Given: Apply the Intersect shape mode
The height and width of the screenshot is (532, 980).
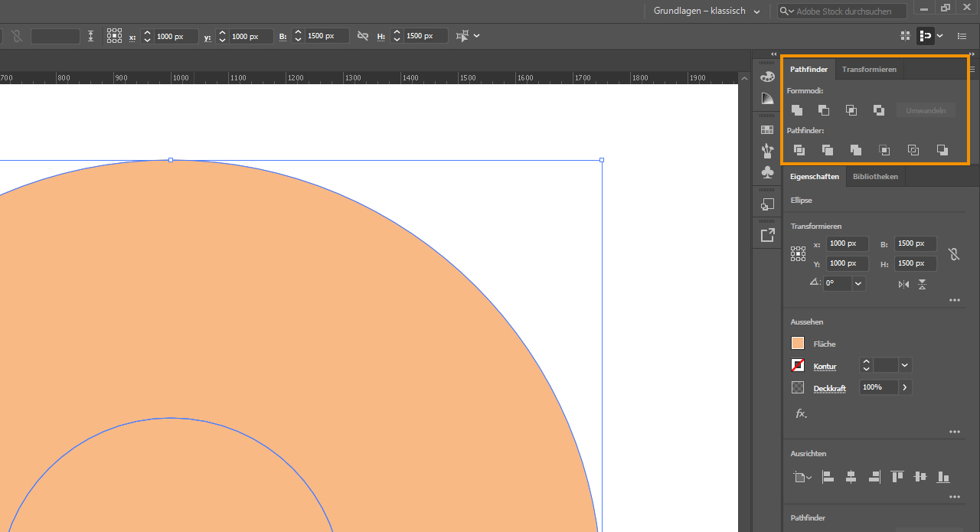Looking at the screenshot, I should tap(851, 110).
